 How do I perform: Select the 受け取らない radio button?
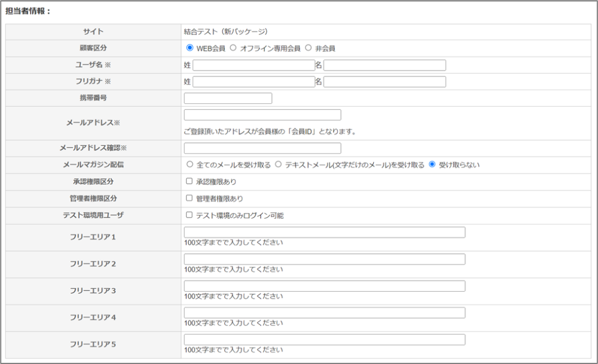[432, 164]
